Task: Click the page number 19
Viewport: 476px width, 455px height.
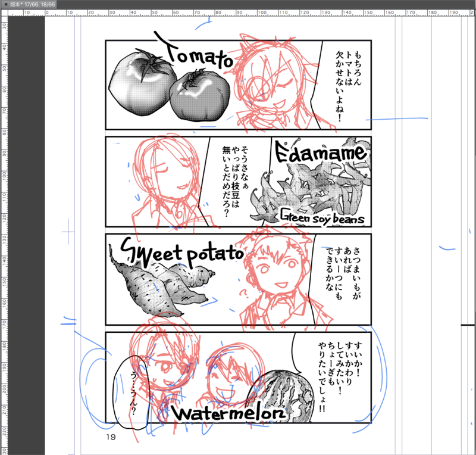Action: point(111,437)
